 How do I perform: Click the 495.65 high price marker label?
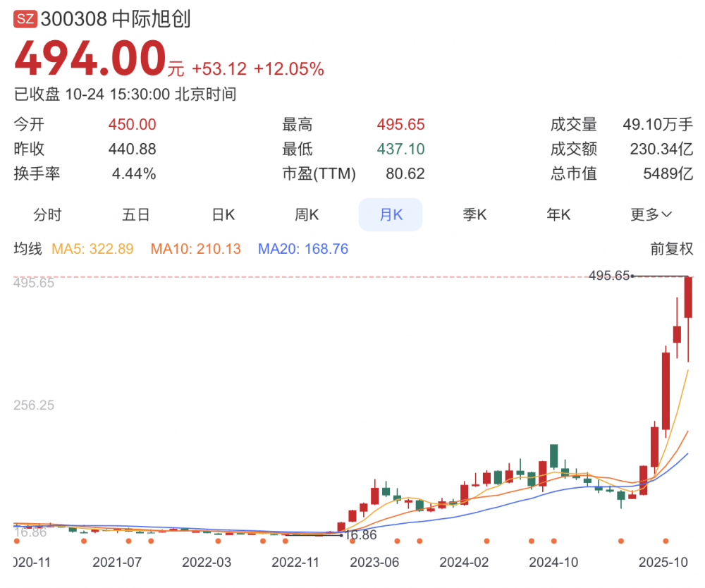point(609,276)
